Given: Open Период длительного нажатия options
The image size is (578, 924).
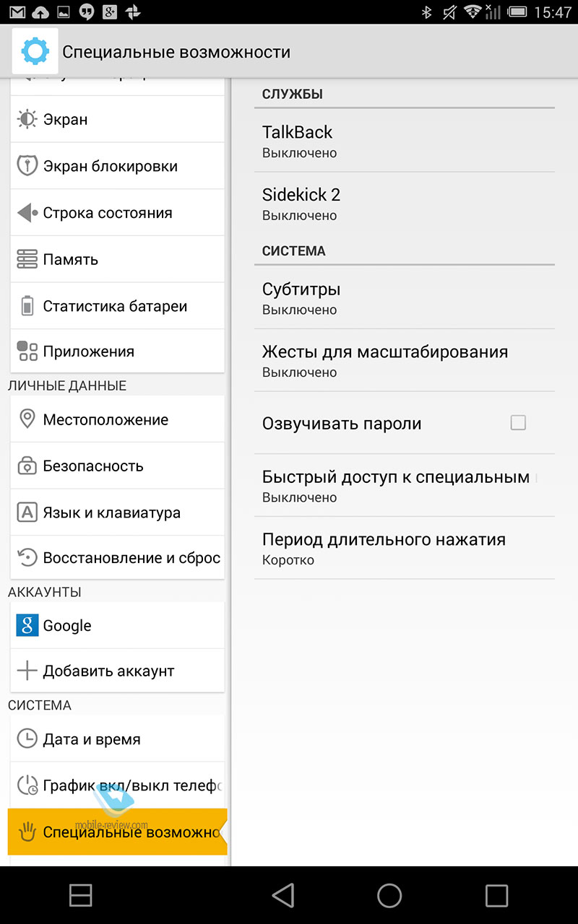Looking at the screenshot, I should [x=405, y=548].
